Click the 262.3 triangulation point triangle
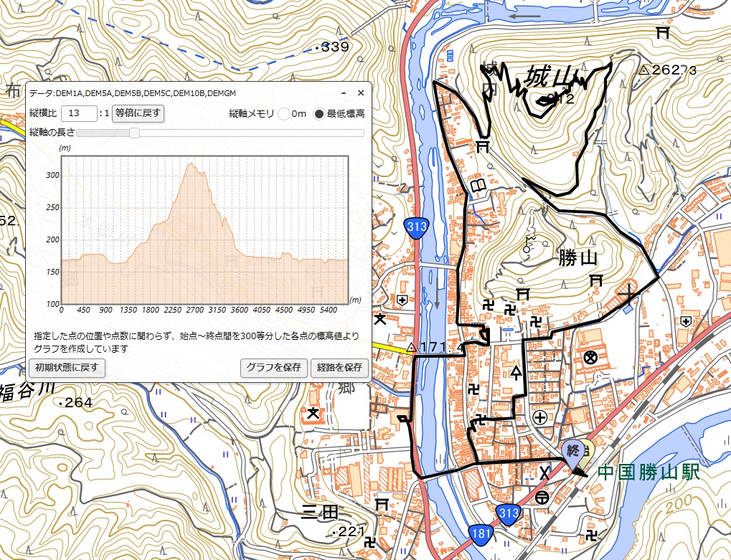Image resolution: width=731 pixels, height=560 pixels. pos(643,70)
